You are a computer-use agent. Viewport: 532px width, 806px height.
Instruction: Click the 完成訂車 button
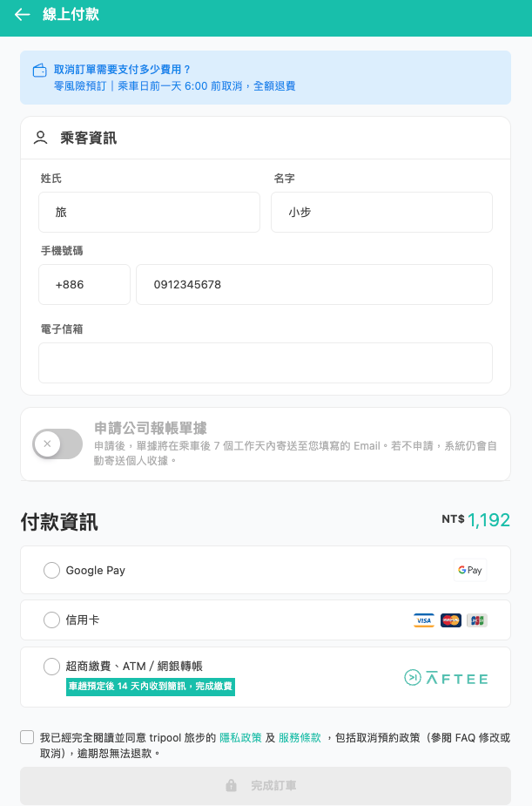(266, 785)
